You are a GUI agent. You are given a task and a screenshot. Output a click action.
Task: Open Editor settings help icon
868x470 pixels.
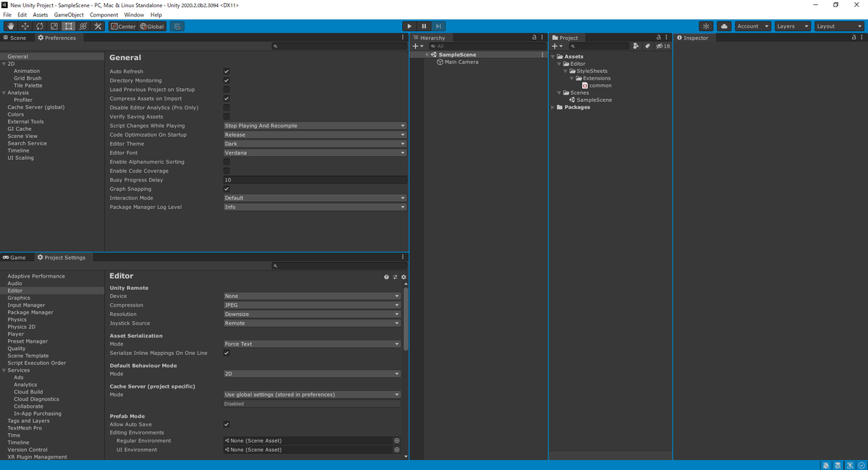(386, 277)
